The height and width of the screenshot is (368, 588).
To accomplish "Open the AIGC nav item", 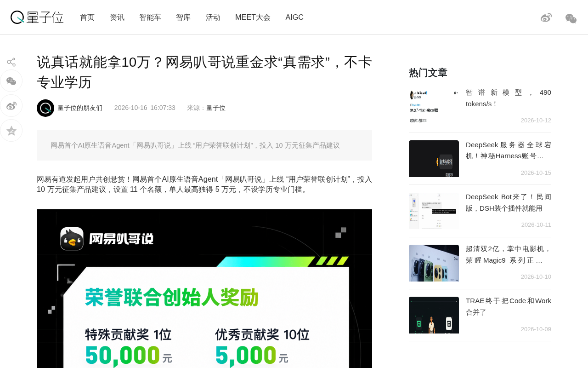I will click(294, 17).
